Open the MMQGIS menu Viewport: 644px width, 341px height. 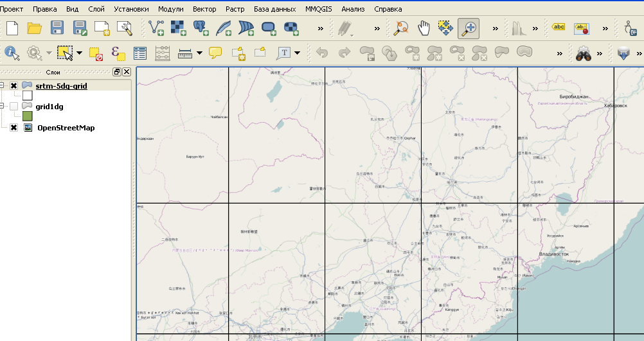pyautogui.click(x=319, y=9)
